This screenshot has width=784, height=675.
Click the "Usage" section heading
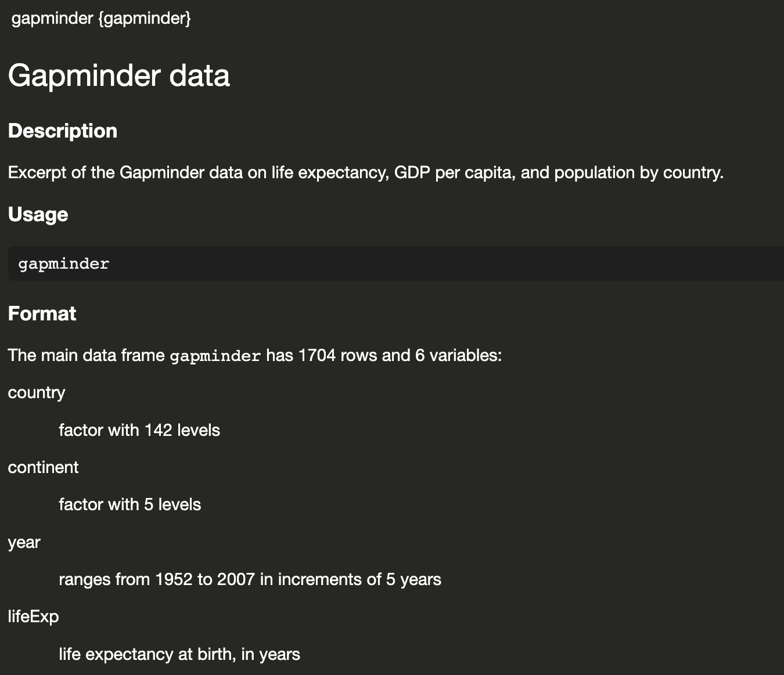coord(38,214)
